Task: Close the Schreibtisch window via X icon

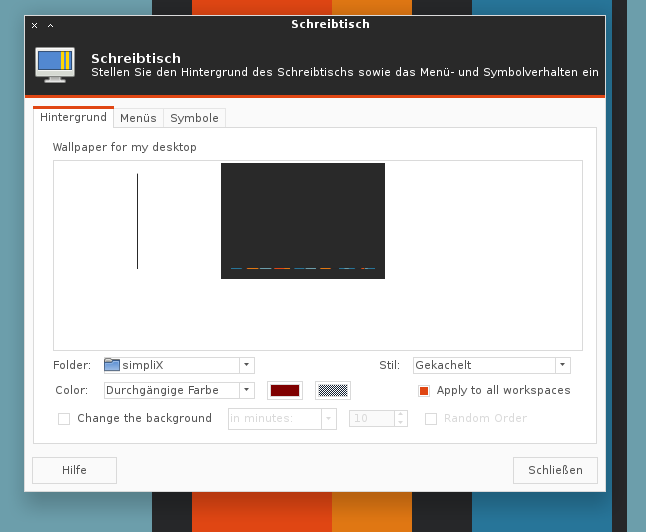Action: point(34,25)
